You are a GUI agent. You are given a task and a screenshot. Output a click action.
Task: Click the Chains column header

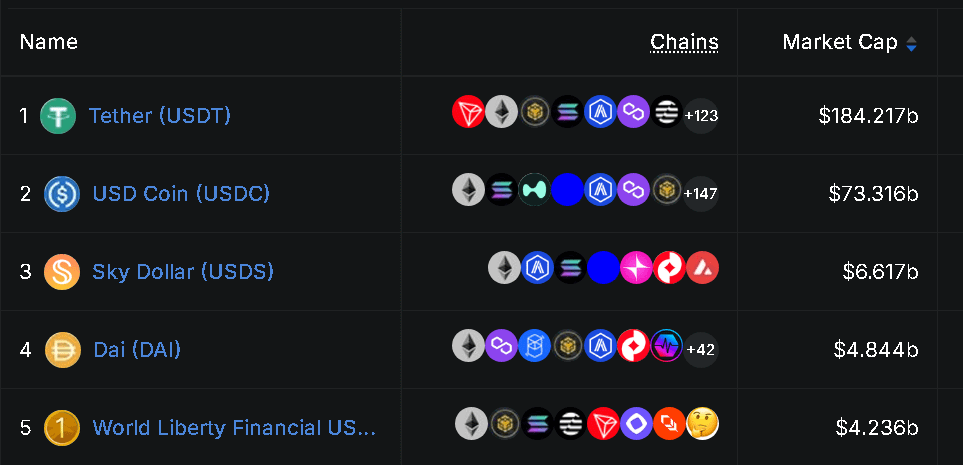684,42
